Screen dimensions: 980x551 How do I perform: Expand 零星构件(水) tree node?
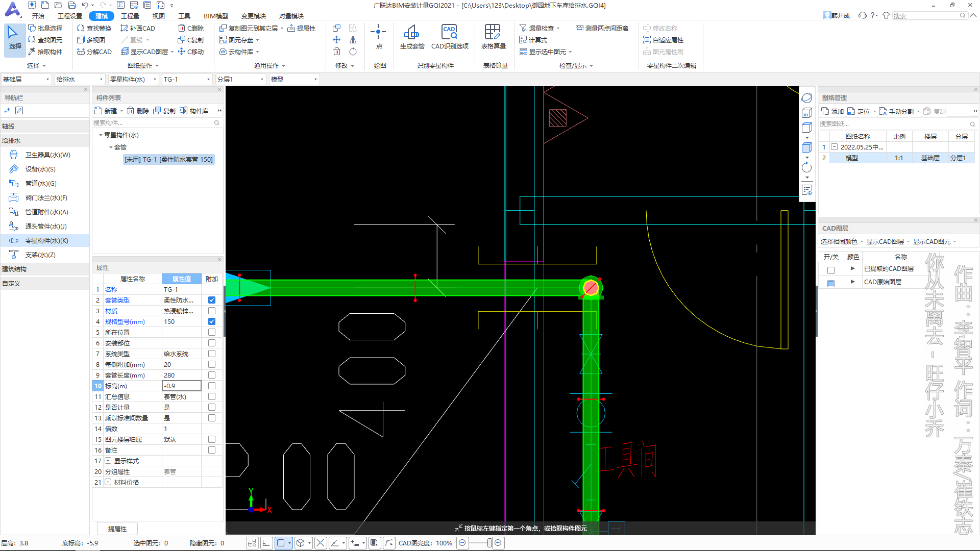click(100, 135)
